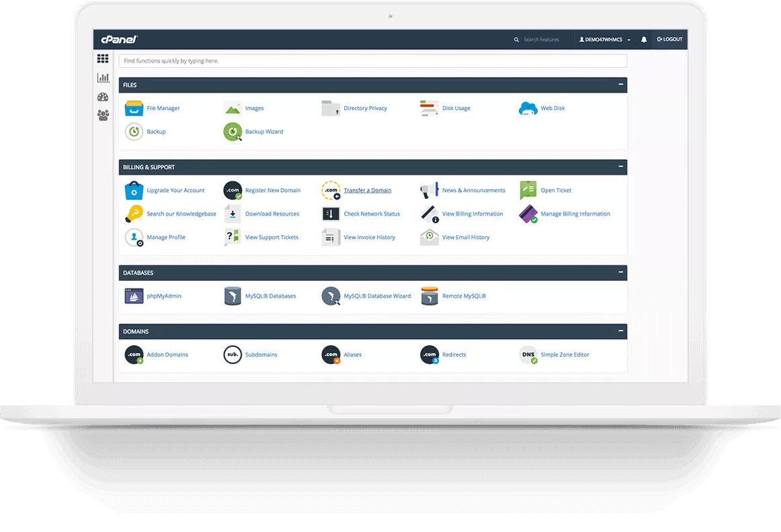This screenshot has height=532, width=781.
Task: Open the DEMO47WHMCS user dropdown
Action: (x=605, y=40)
